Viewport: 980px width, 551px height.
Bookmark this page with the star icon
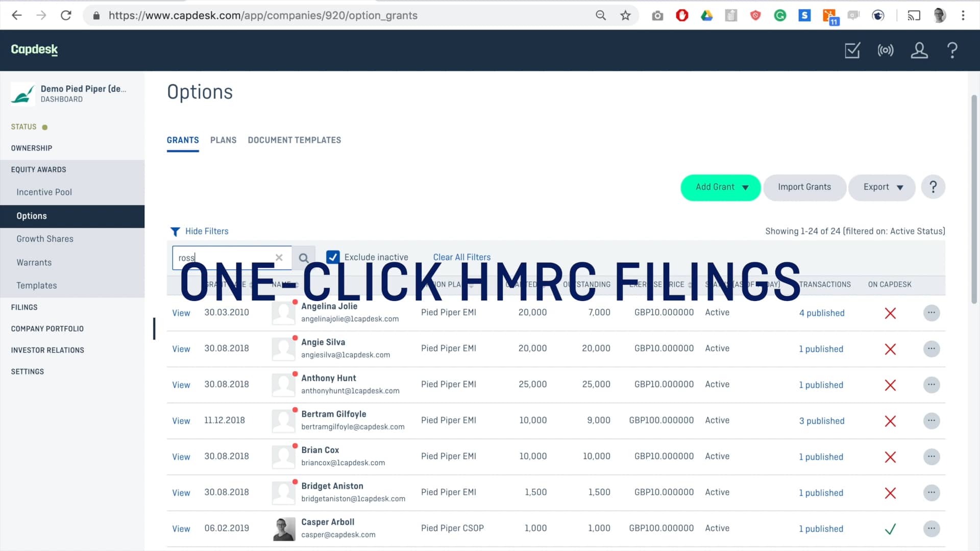click(625, 15)
